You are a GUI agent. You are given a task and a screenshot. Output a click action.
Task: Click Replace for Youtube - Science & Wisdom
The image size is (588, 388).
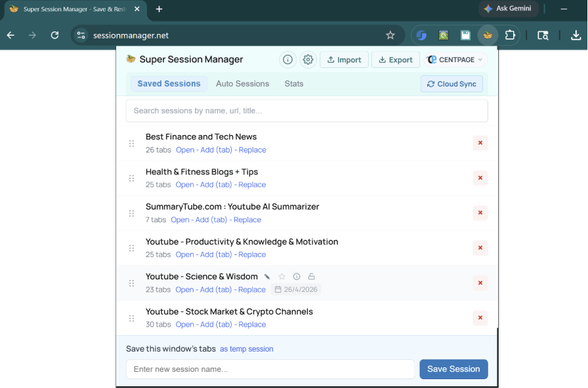coord(252,290)
